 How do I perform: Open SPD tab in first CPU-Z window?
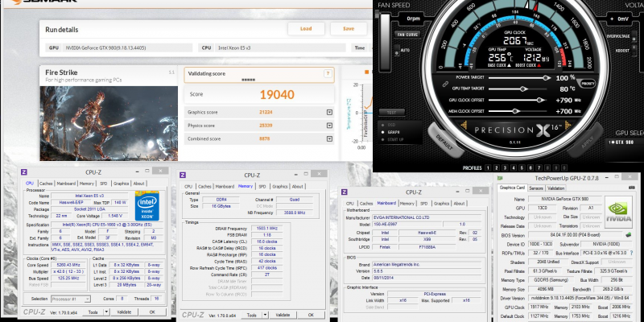click(x=104, y=184)
